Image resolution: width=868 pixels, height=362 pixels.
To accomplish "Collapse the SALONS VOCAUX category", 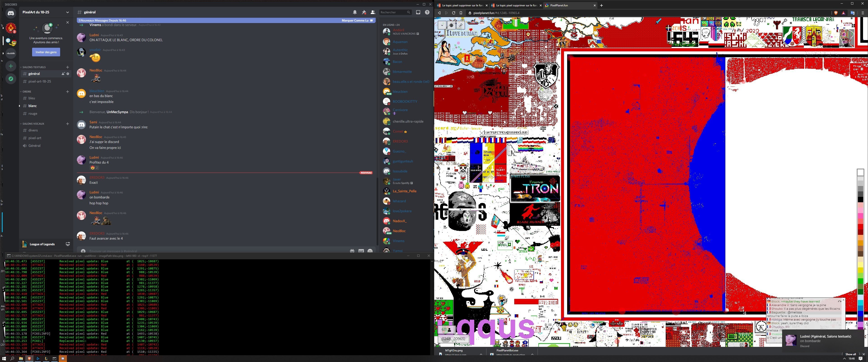I will 33,124.
